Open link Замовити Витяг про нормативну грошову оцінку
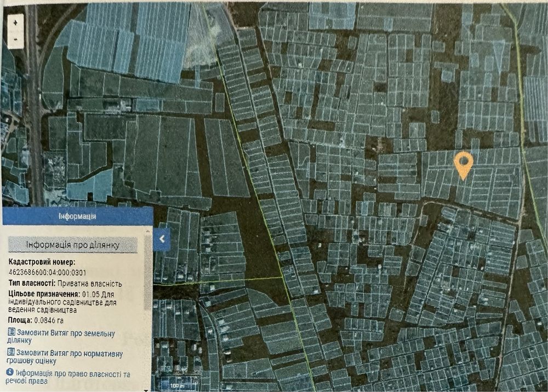Image resolution: width=548 pixels, height=392 pixels. coord(65,356)
